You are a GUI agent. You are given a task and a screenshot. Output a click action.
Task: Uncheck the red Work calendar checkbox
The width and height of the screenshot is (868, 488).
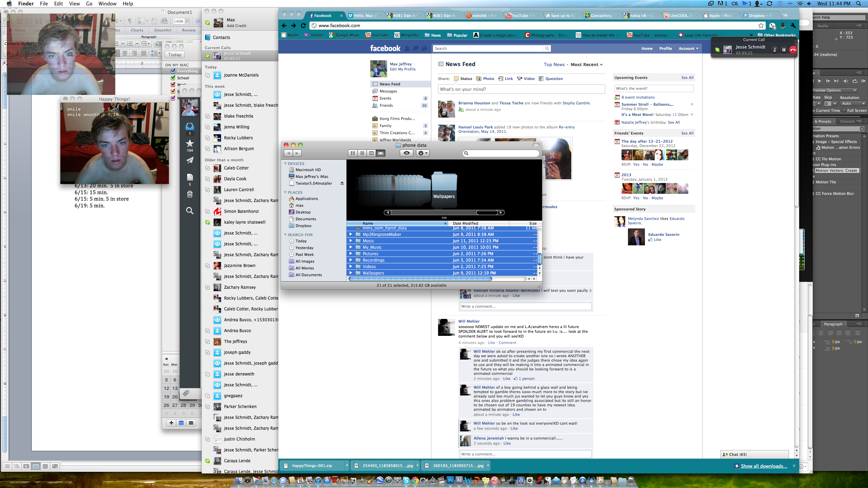tap(173, 84)
